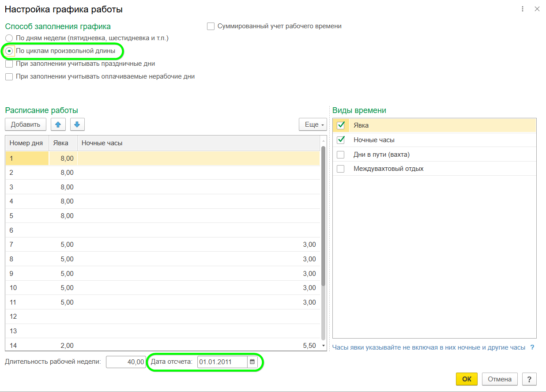The height and width of the screenshot is (392, 546).
Task: Move schedule row down with arrow button
Action: click(x=77, y=124)
